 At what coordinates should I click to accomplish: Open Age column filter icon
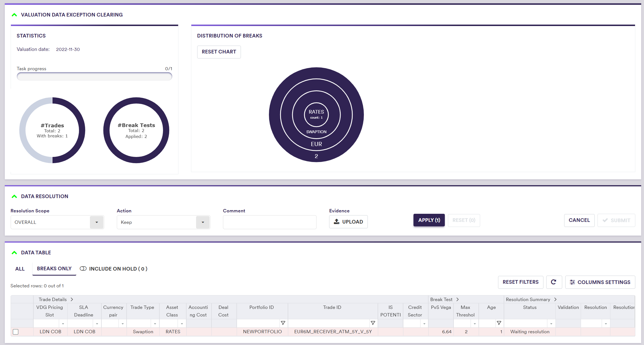point(499,323)
